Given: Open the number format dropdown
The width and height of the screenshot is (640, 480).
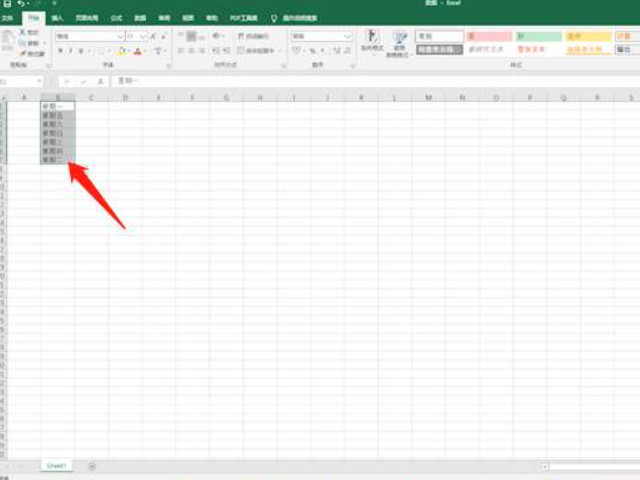Looking at the screenshot, I should point(349,36).
